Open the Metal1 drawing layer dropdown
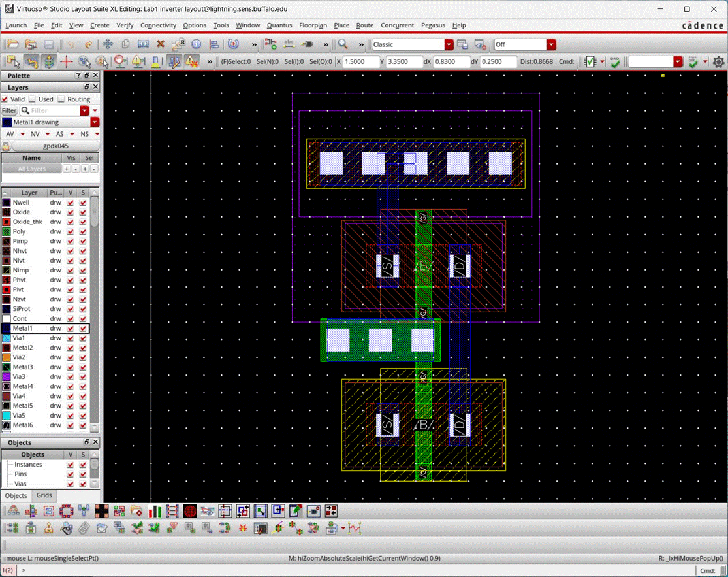The image size is (728, 577). [x=95, y=122]
